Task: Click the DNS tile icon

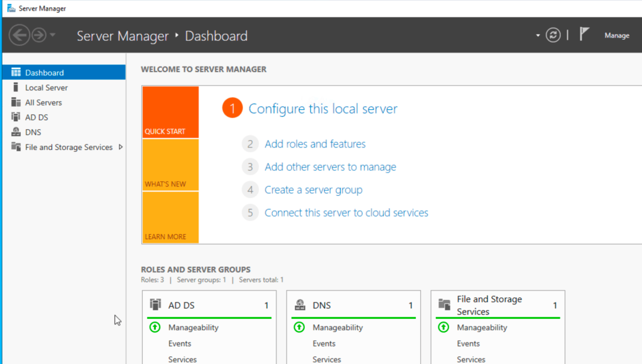Action: point(300,305)
